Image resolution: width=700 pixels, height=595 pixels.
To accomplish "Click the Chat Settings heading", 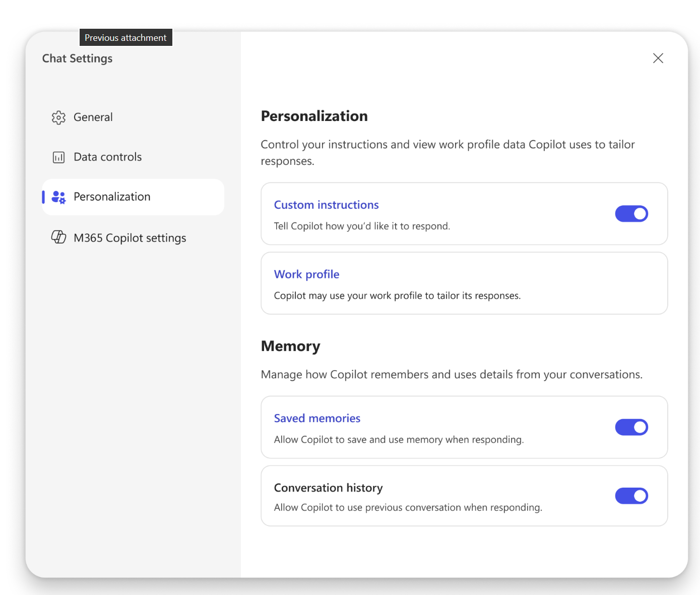I will [x=77, y=58].
